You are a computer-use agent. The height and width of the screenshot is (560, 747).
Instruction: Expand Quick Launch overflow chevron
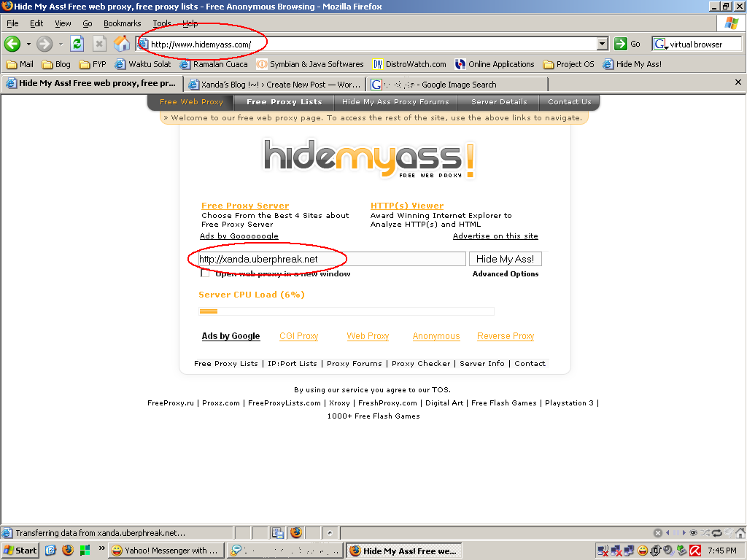[x=101, y=548]
